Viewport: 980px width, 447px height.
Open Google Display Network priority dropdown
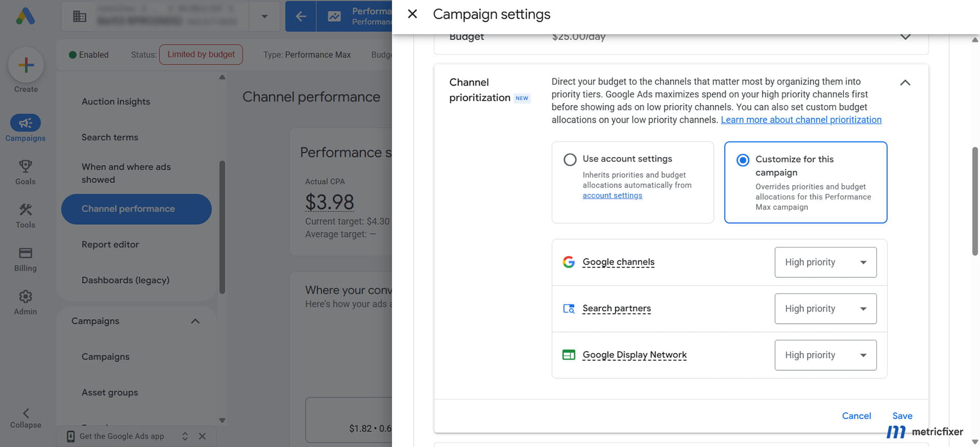825,355
